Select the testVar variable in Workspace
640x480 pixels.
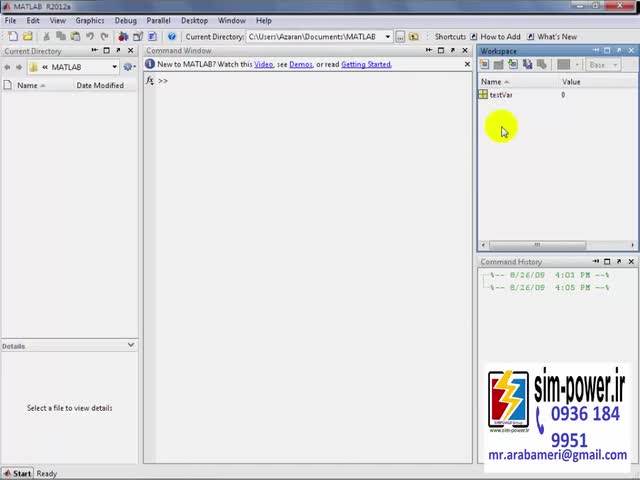coord(501,95)
